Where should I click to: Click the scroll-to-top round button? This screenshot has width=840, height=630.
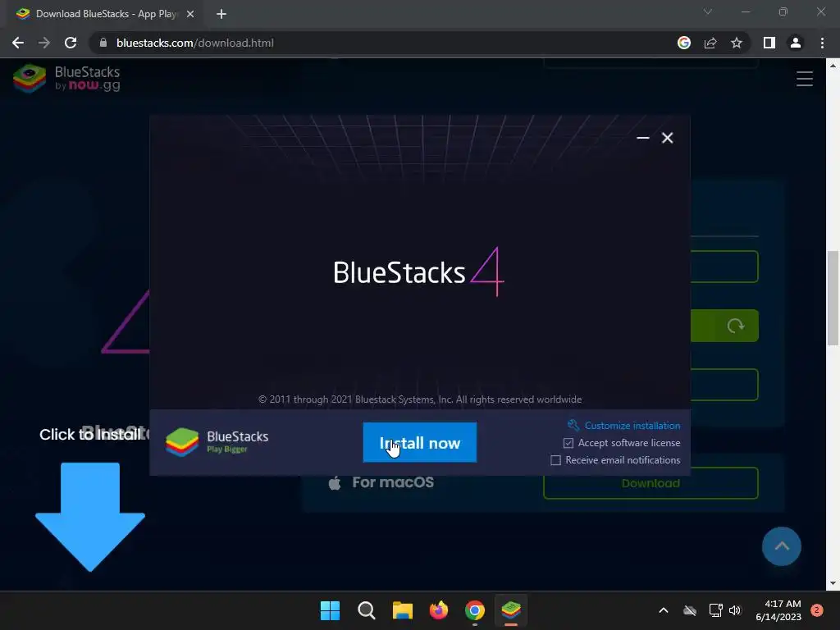782,546
